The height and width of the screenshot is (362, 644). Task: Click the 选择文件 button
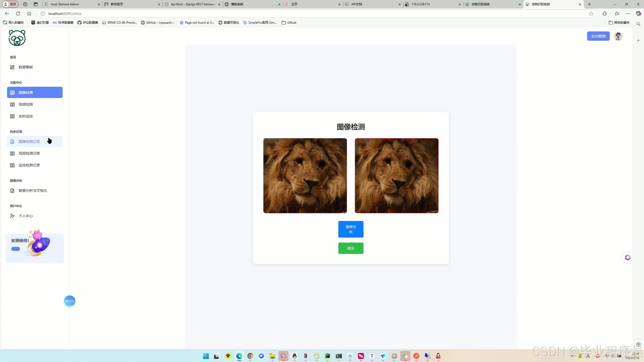(351, 229)
